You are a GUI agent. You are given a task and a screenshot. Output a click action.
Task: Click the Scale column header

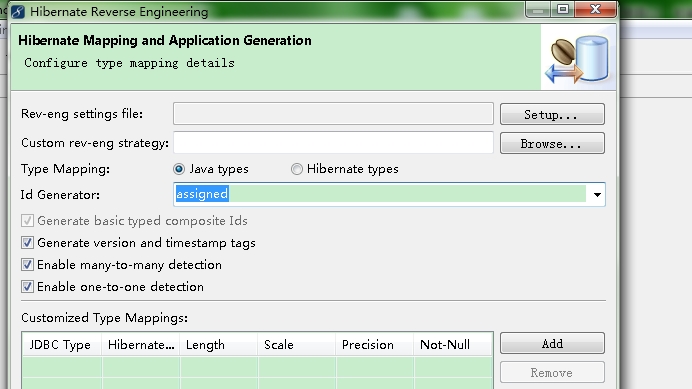(x=297, y=344)
